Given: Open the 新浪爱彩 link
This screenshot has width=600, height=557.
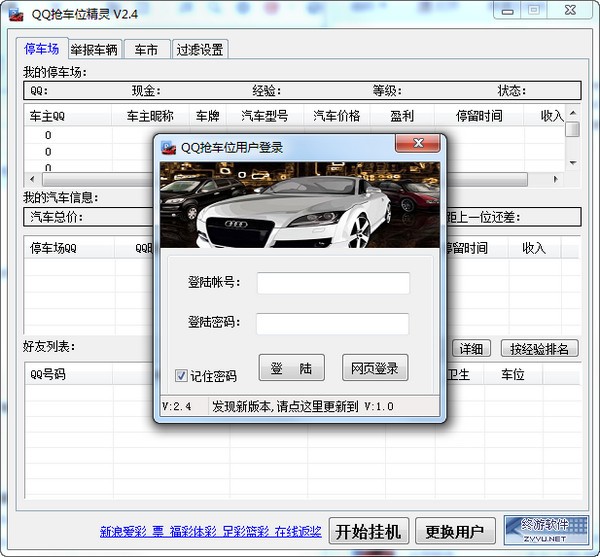Looking at the screenshot, I should tap(122, 531).
